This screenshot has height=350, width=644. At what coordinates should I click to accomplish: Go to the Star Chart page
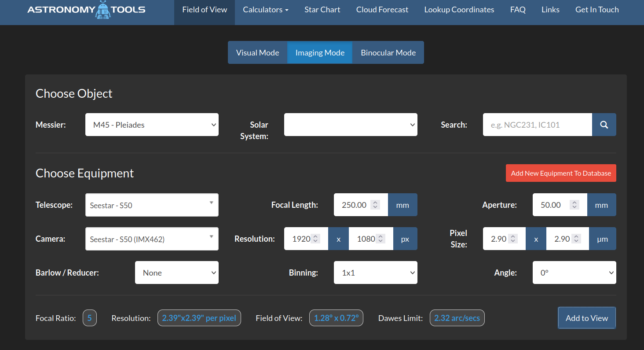point(322,10)
